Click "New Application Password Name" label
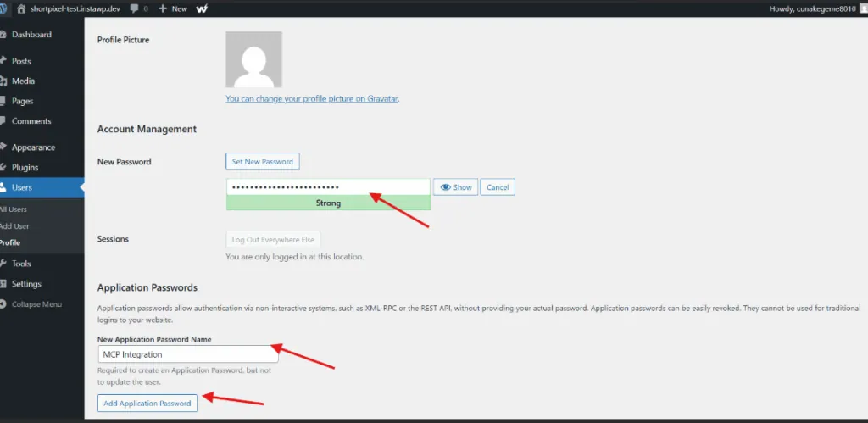868x423 pixels. (x=154, y=339)
